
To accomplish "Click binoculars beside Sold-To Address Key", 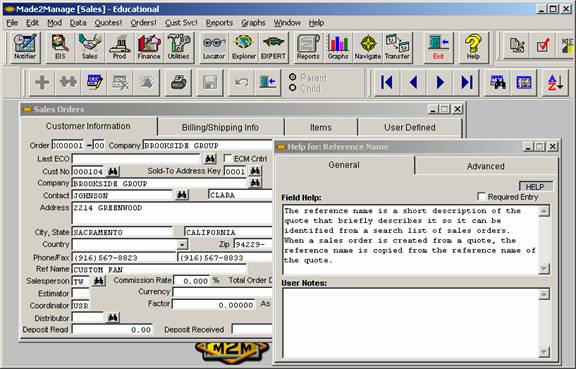I will click(255, 171).
